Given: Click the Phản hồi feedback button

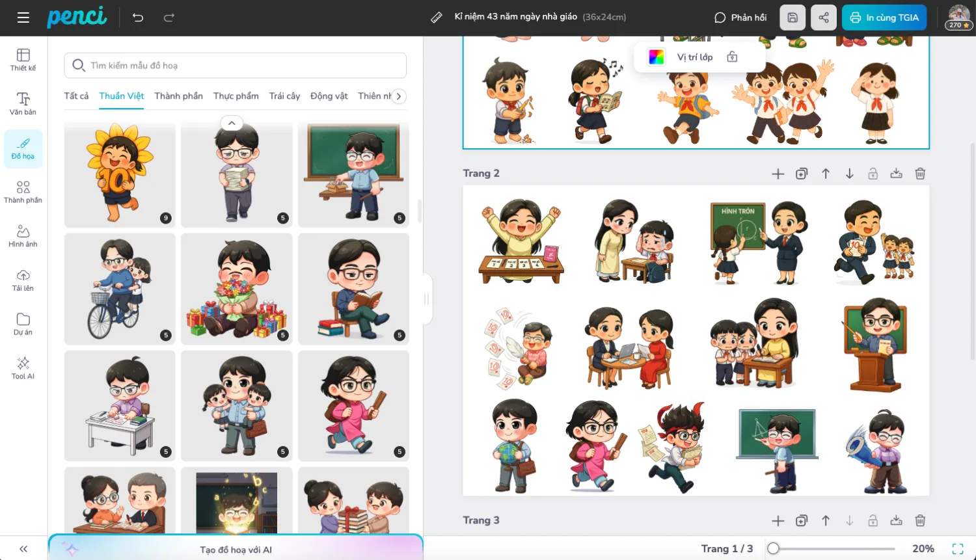Looking at the screenshot, I should coord(740,18).
